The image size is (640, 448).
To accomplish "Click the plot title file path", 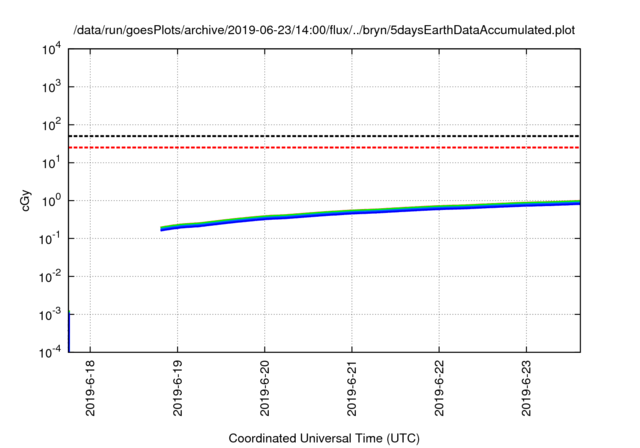I will 324,31.
